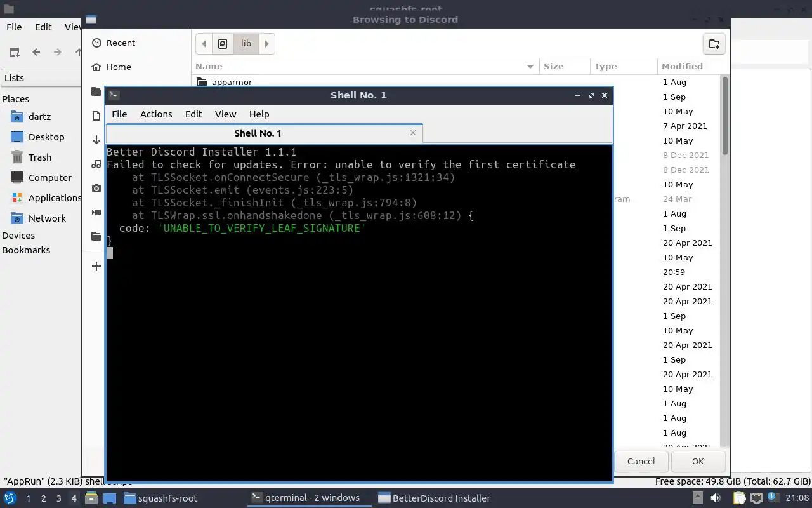This screenshot has height=508, width=812.
Task: Select dartz in Places list
Action: (39, 117)
